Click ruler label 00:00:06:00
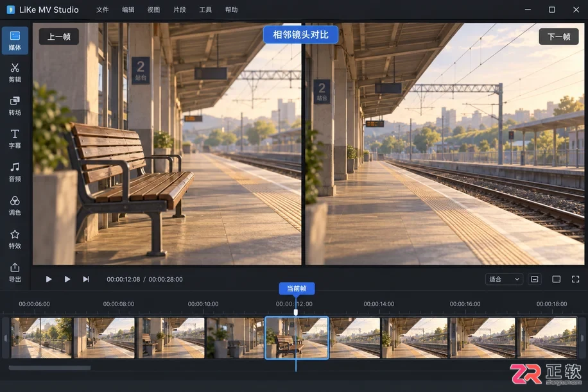Screen dimensions: 588x392 (35, 304)
